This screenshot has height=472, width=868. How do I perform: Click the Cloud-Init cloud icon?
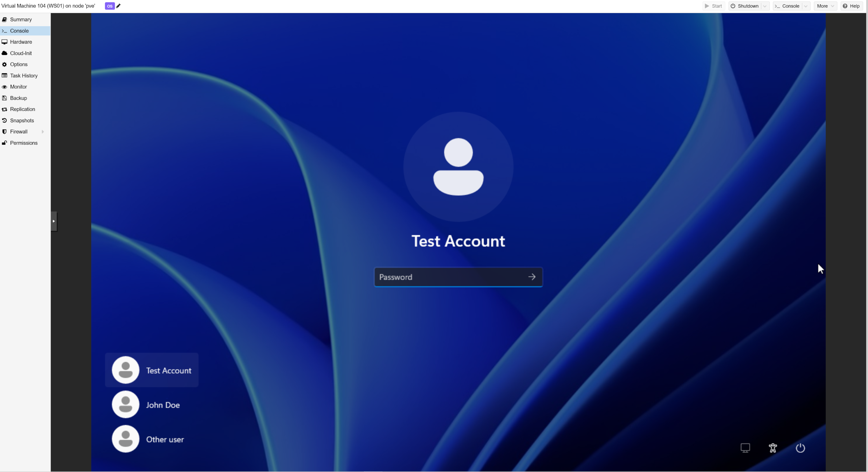point(4,53)
